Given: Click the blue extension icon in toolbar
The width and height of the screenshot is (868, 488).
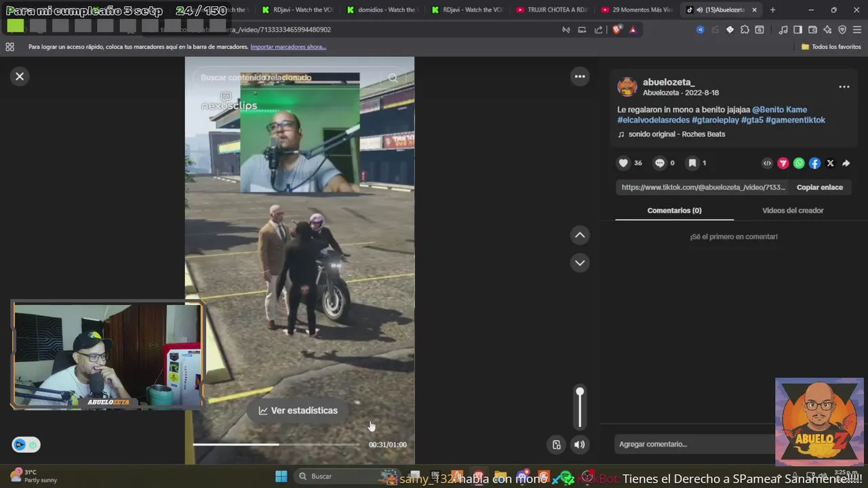Looking at the screenshot, I should tap(701, 30).
